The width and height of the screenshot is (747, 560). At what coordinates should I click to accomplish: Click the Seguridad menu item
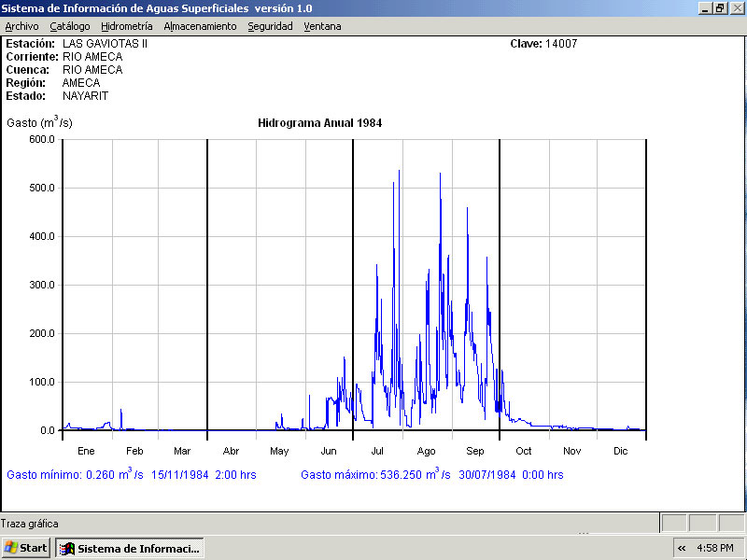coord(270,26)
